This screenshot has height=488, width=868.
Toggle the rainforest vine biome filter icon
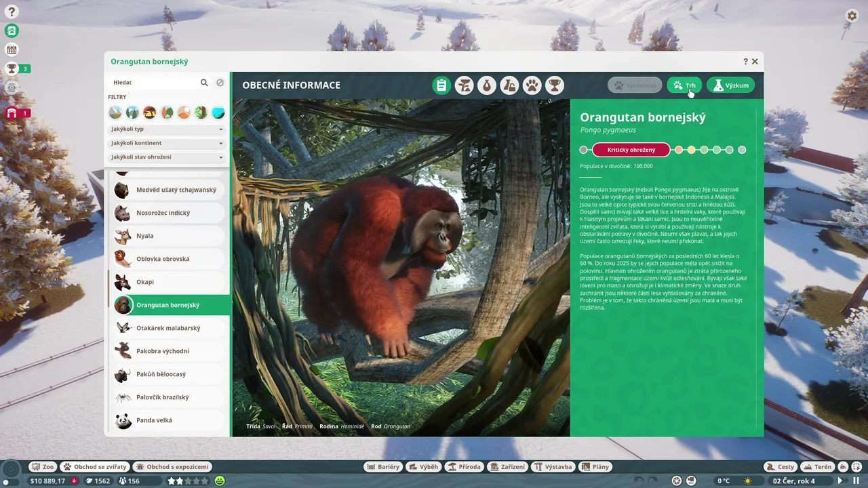201,113
